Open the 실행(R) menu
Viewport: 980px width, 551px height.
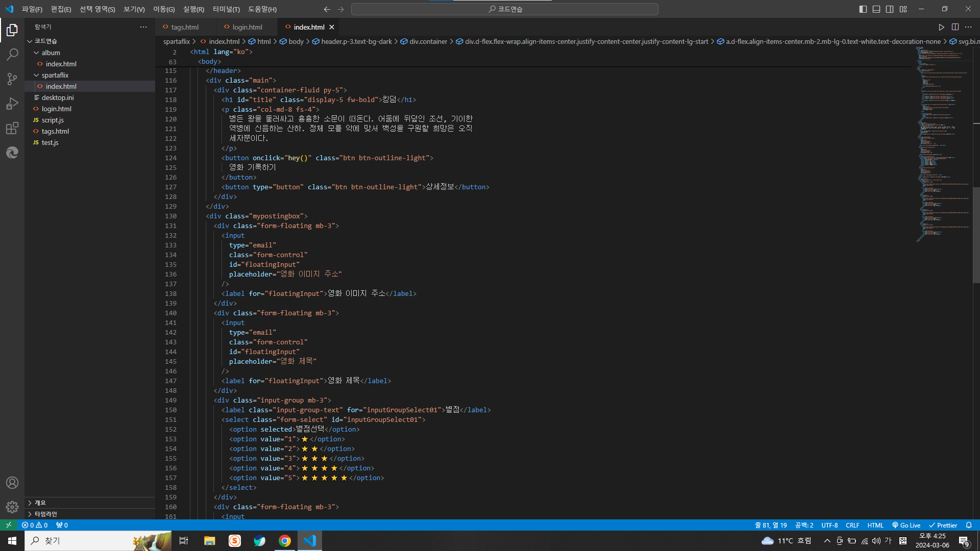click(193, 9)
